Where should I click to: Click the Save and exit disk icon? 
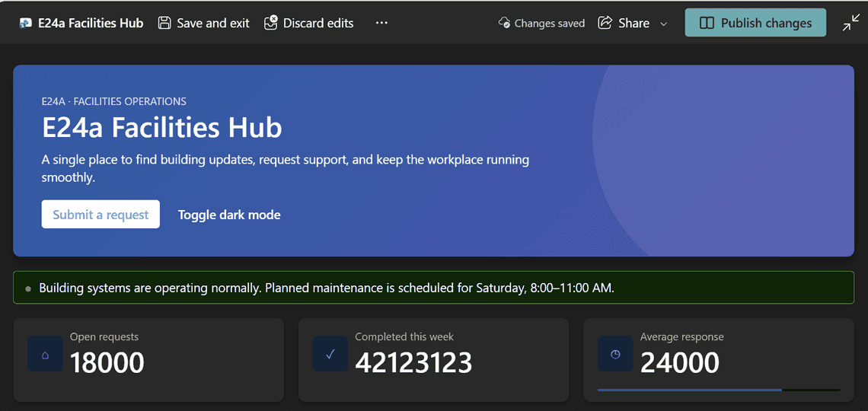[164, 23]
